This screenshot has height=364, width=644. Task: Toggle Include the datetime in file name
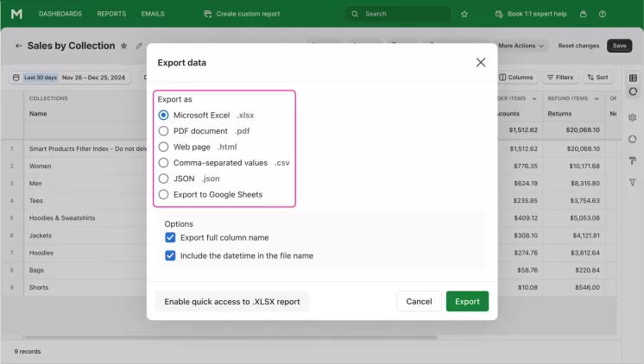(170, 255)
